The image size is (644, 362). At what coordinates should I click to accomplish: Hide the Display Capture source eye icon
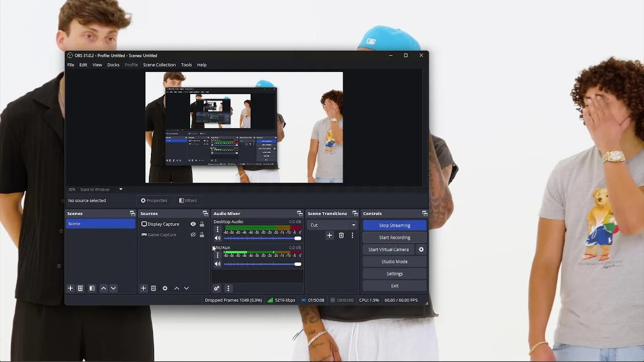(193, 224)
